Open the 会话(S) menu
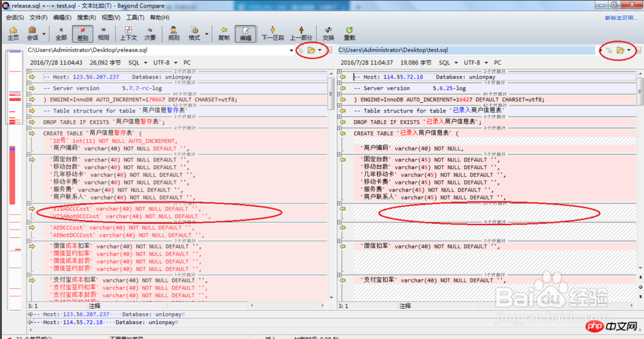Screen dimensions: 644x339 click(x=15, y=17)
